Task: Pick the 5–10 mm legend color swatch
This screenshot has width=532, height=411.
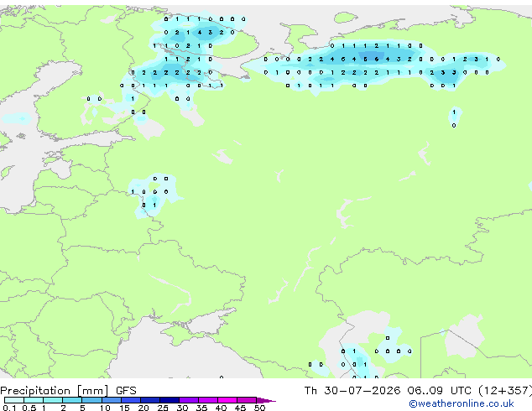Action: pyautogui.click(x=91, y=400)
